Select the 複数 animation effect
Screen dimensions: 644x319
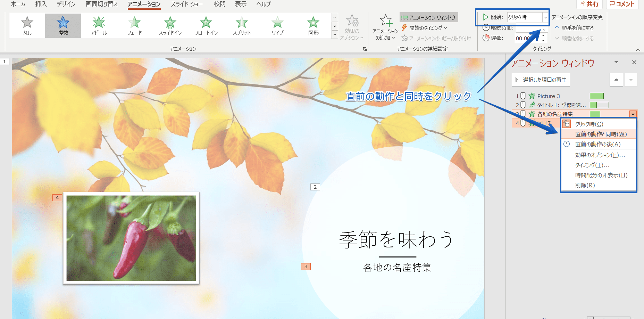tap(63, 26)
